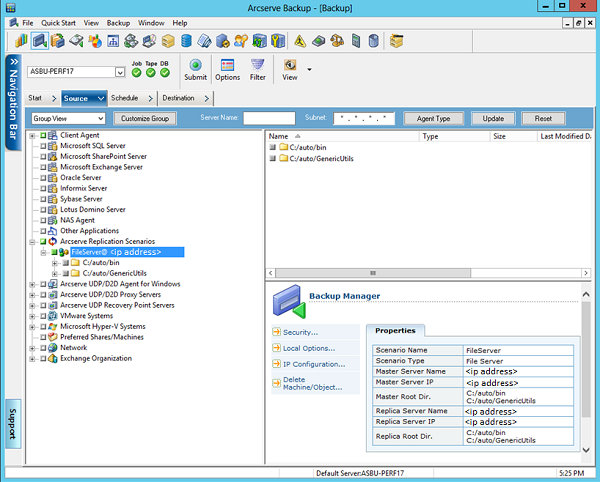Click the horizontal scrollbar in file list

[373, 273]
